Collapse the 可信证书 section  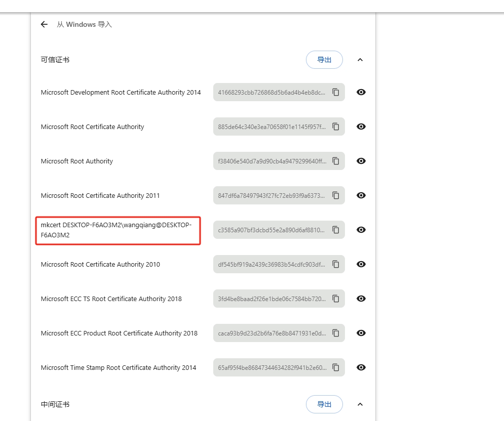(x=360, y=60)
